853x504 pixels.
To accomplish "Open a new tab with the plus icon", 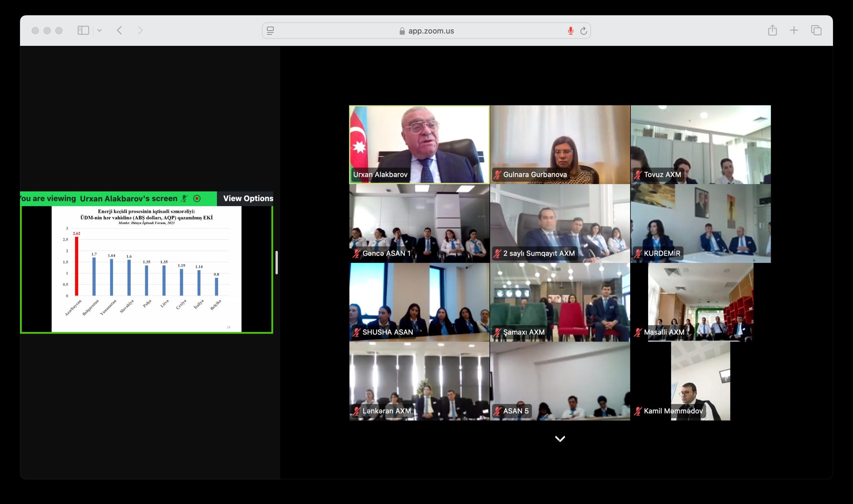I will (794, 30).
